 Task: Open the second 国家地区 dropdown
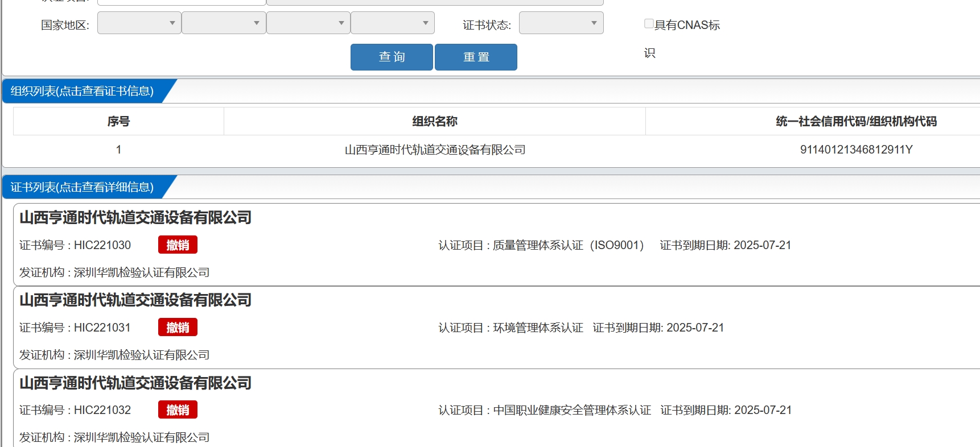coord(224,23)
